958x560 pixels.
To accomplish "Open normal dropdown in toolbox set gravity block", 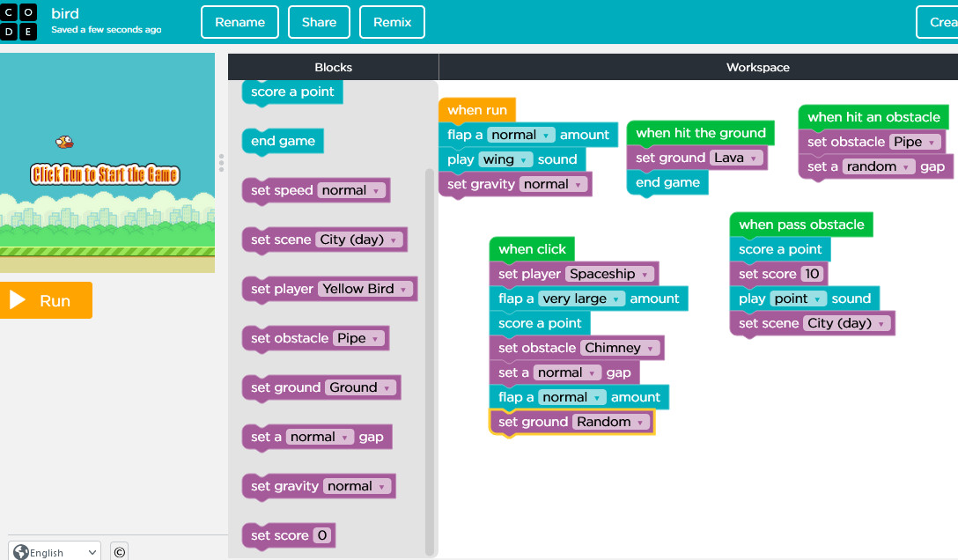I will tap(357, 486).
